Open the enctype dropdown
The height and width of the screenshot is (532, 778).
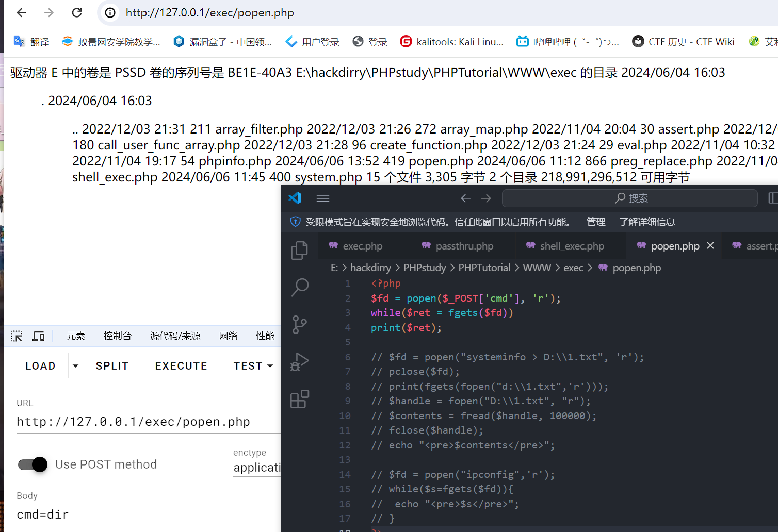(257, 467)
